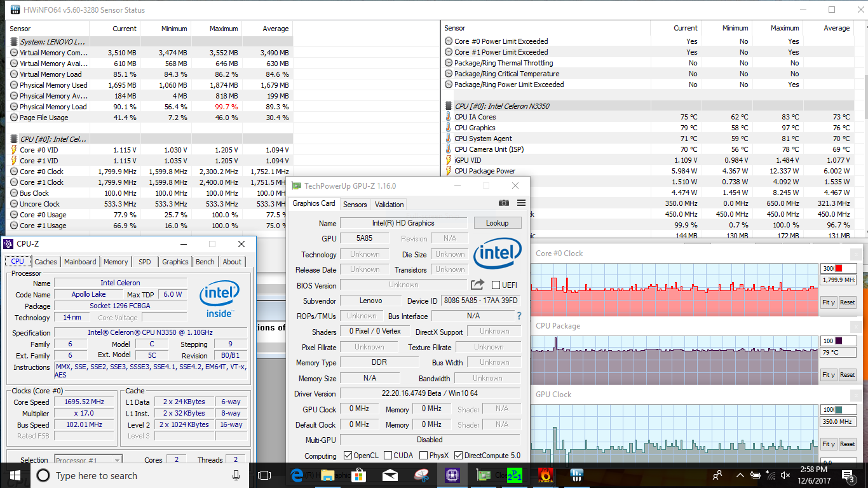Screen dimensions: 868x488
Task: Open the Mail app taskbar icon
Action: click(x=390, y=475)
